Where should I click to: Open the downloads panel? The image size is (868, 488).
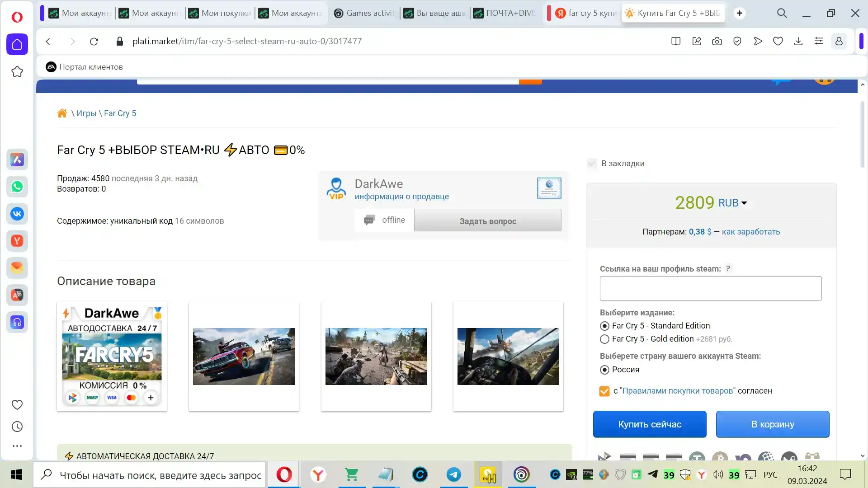tap(798, 42)
